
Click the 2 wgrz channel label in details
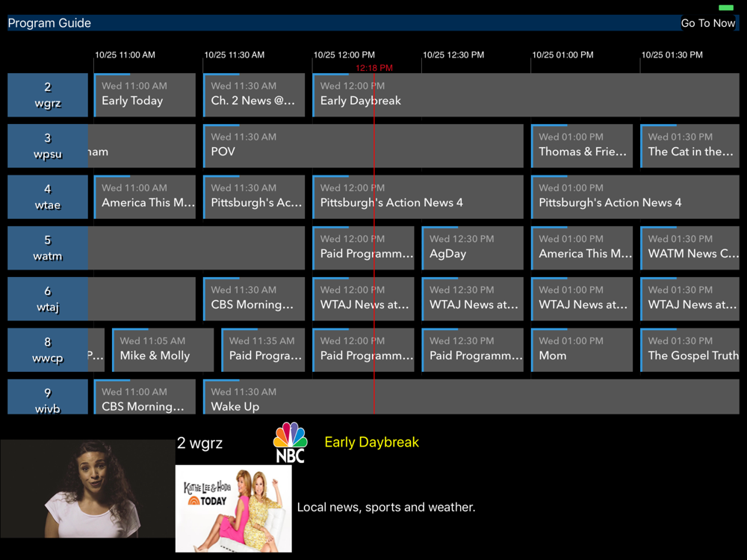pyautogui.click(x=200, y=443)
